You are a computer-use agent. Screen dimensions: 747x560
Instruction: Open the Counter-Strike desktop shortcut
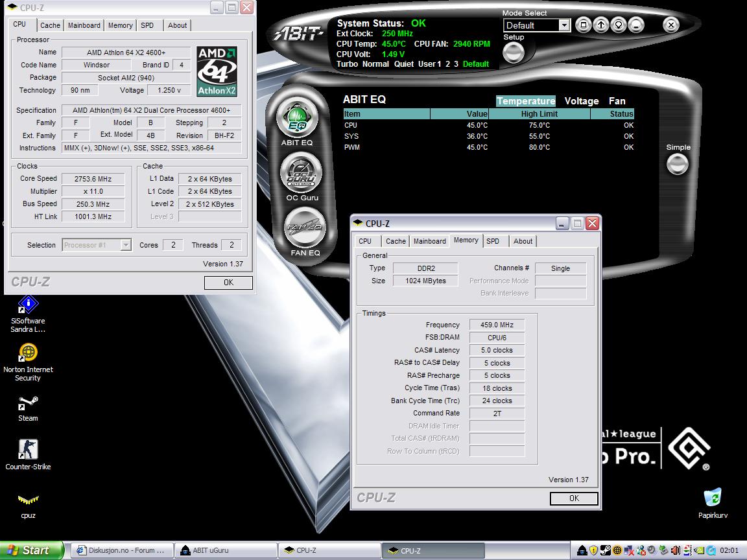click(28, 455)
